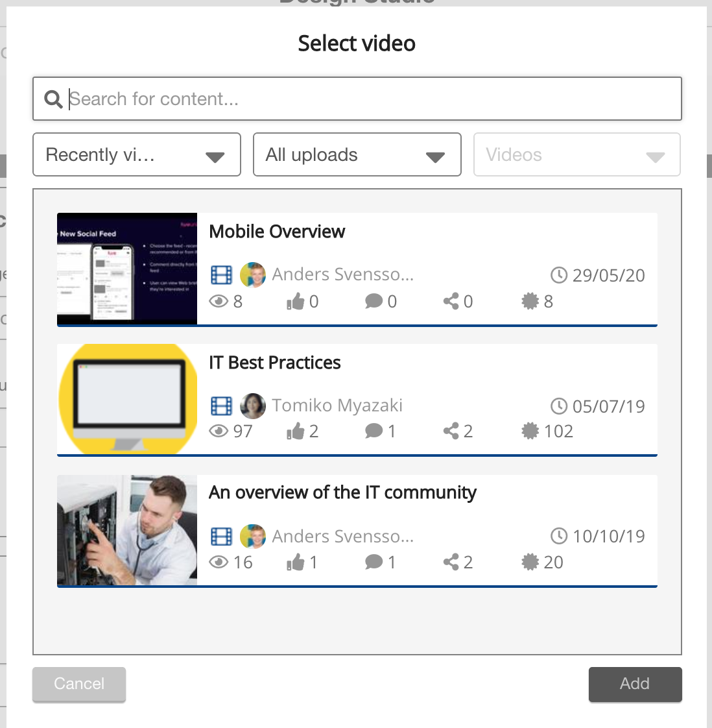This screenshot has height=728, width=712.
Task: Select the Mobile Overview video thumbnail
Action: point(127,269)
